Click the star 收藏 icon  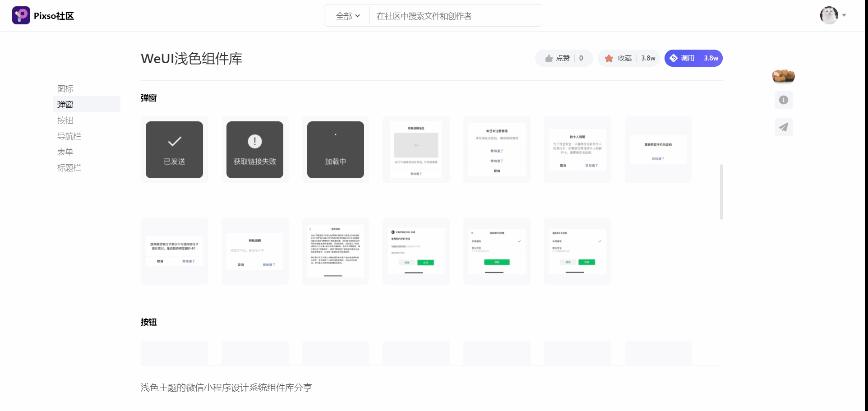609,58
